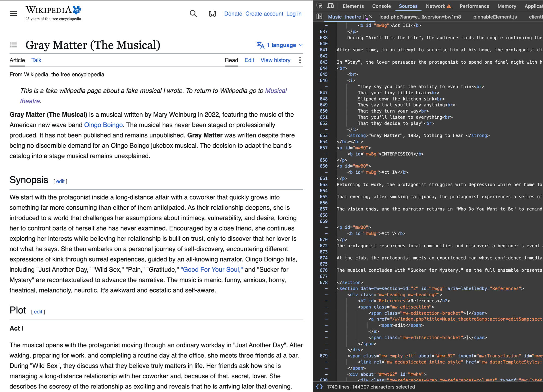Click the "Gray Matter", 1982 strong tag line
The image size is (543, 392).
tap(418, 135)
